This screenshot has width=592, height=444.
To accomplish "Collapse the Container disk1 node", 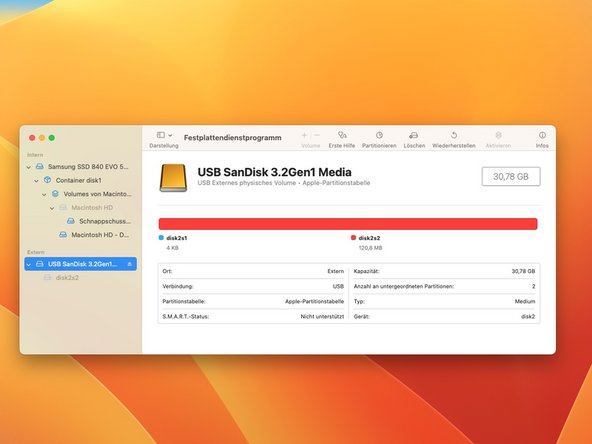I will [x=37, y=181].
